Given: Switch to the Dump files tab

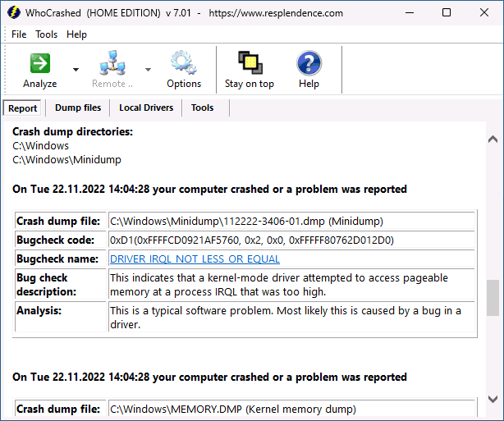Looking at the screenshot, I should pyautogui.click(x=78, y=108).
